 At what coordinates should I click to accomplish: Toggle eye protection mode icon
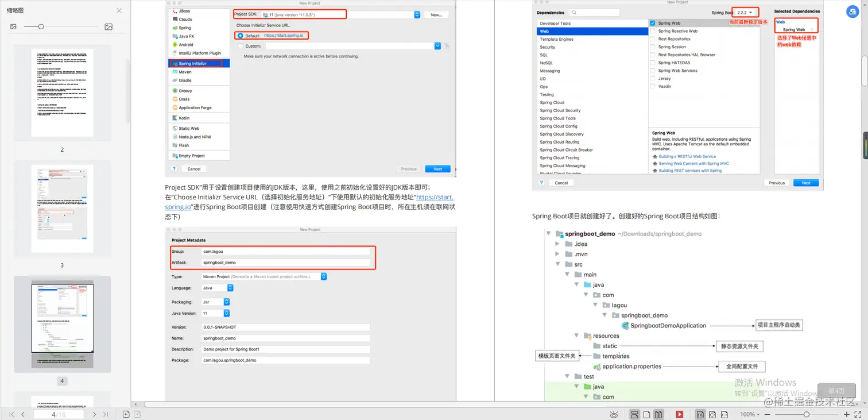pyautogui.click(x=614, y=414)
